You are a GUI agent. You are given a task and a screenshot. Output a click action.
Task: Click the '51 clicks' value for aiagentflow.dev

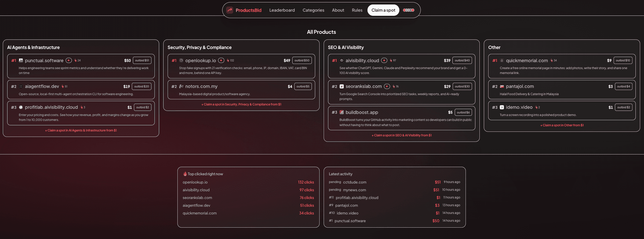307,205
